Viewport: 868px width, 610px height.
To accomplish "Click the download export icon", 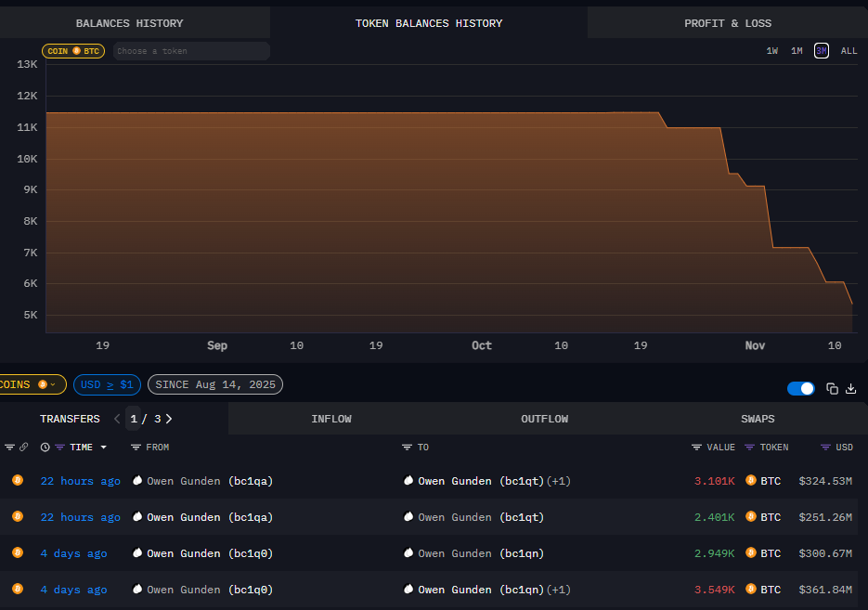I will [x=853, y=388].
